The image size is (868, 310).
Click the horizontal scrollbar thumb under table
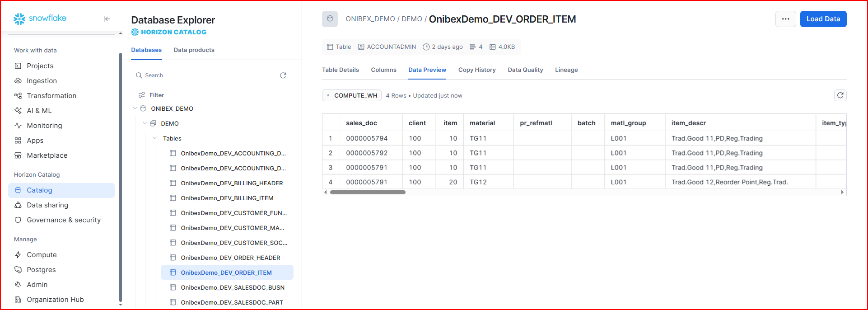[368, 193]
